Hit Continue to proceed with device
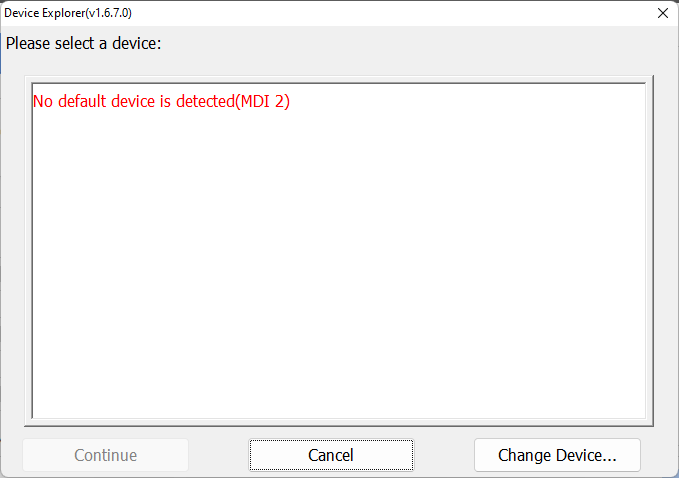Viewport: 679px width, 478px height. 105,455
